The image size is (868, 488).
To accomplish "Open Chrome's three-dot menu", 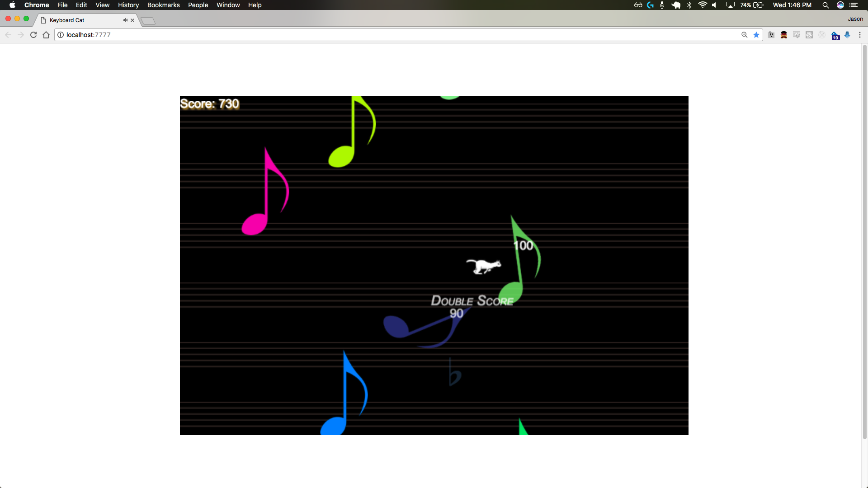I will coord(860,35).
